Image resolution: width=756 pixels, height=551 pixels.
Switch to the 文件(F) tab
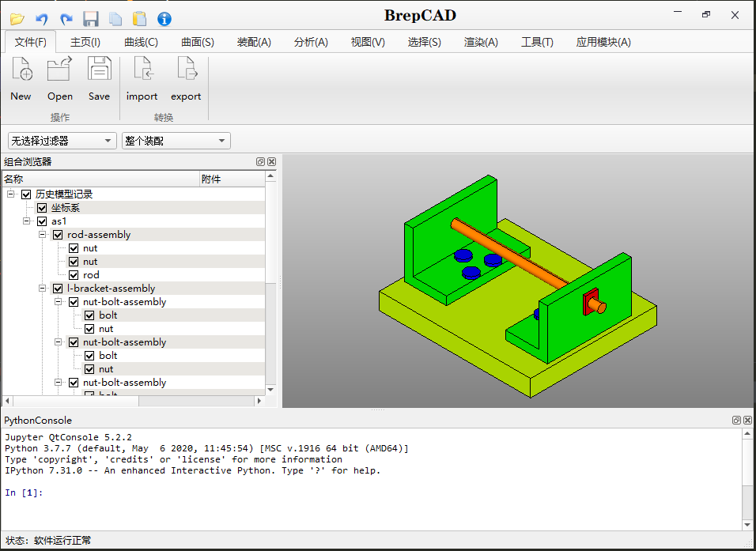30,42
